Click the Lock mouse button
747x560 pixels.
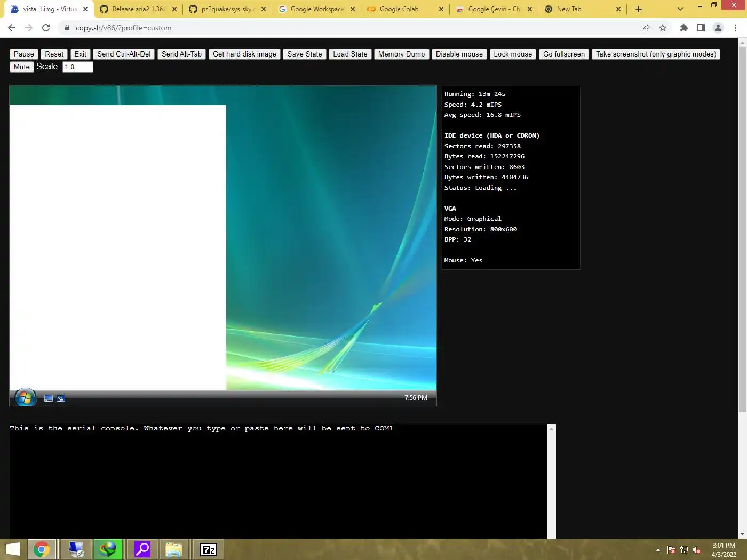pyautogui.click(x=513, y=54)
